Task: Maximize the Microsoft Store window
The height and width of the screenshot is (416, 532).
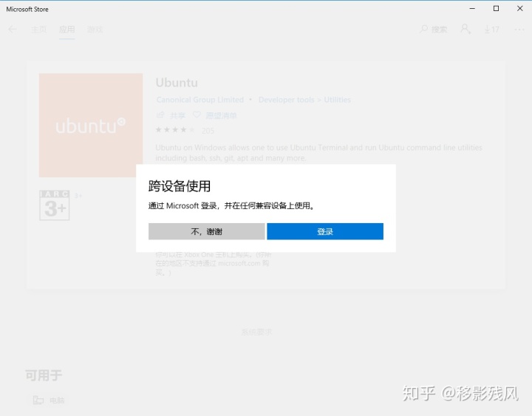Action: coord(496,8)
